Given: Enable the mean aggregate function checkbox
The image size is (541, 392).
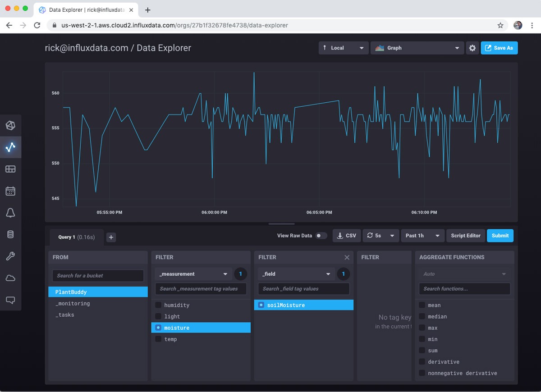Looking at the screenshot, I should 422,305.
